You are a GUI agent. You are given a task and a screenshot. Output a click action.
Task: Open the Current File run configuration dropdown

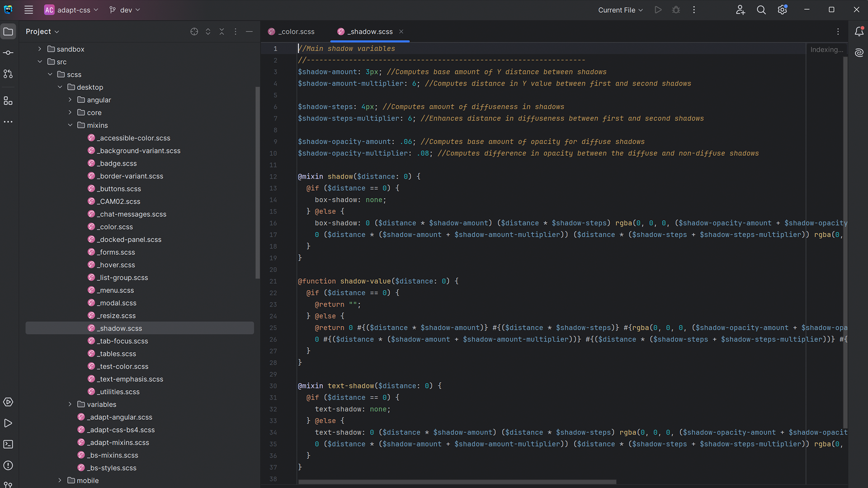pyautogui.click(x=620, y=9)
